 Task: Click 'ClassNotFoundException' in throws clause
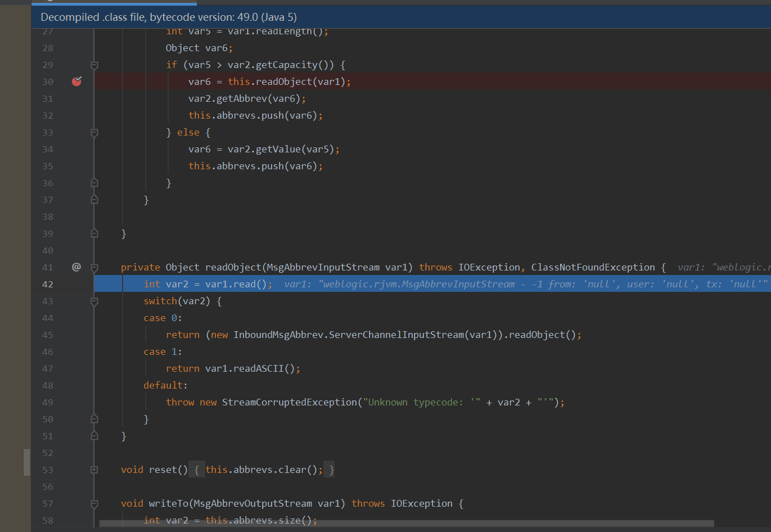click(593, 268)
